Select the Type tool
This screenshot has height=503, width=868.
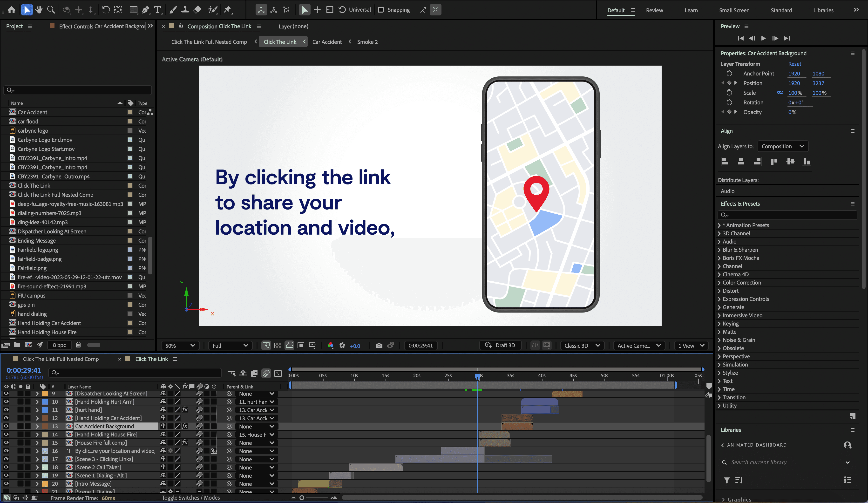pos(158,10)
